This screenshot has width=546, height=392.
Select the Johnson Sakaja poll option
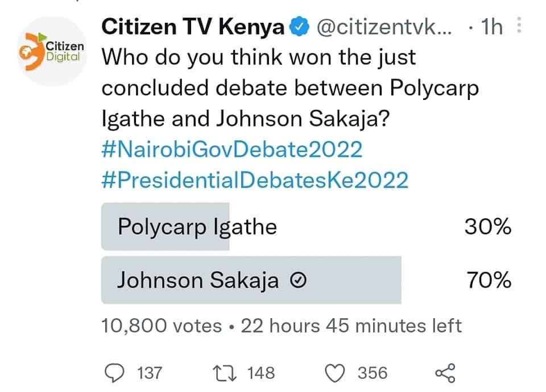point(198,280)
